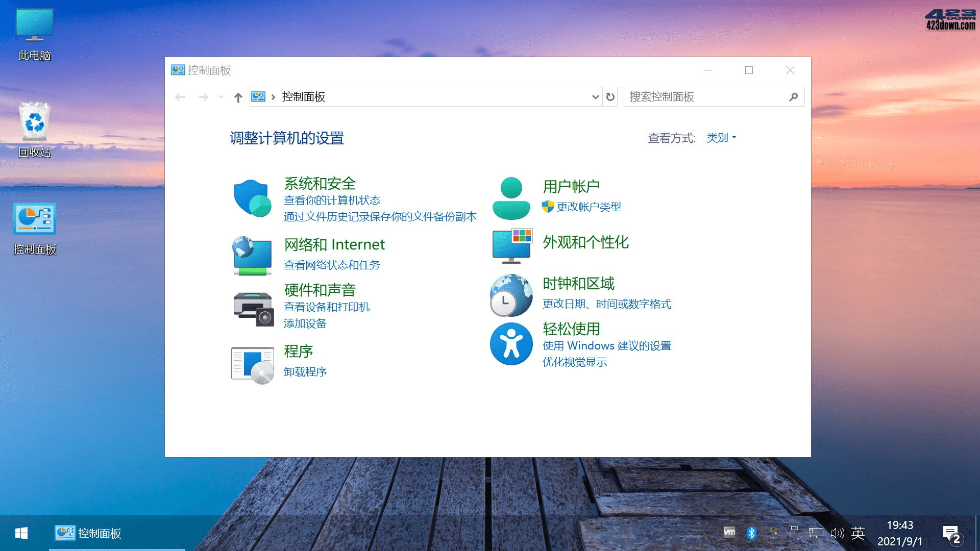Click the 卸载程序 link
This screenshot has width=980, height=551.
coord(305,371)
